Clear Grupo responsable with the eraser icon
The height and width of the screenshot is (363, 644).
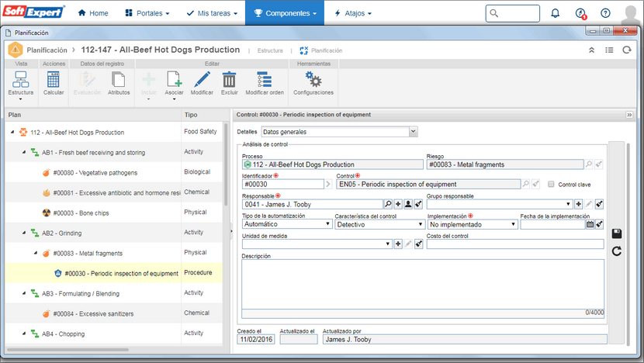599,204
